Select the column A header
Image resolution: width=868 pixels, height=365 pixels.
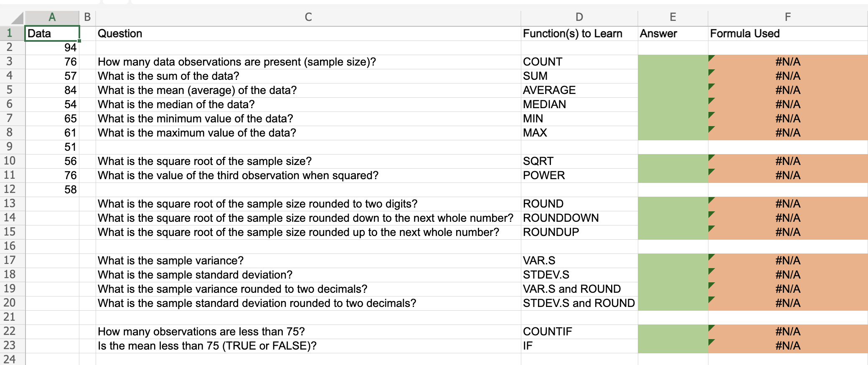(52, 17)
